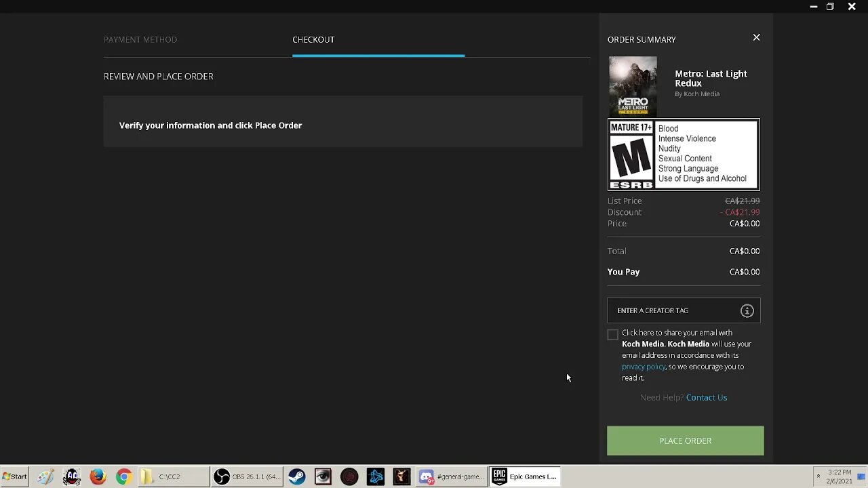
Task: Switch to the OBS 26.1.1 taskbar window
Action: pyautogui.click(x=247, y=476)
